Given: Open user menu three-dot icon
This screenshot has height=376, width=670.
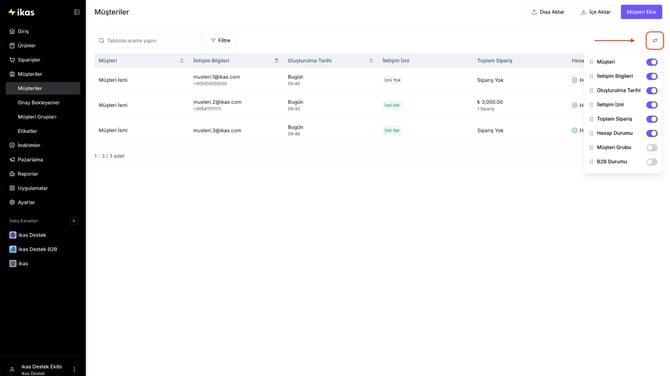Looking at the screenshot, I should click(x=74, y=369).
